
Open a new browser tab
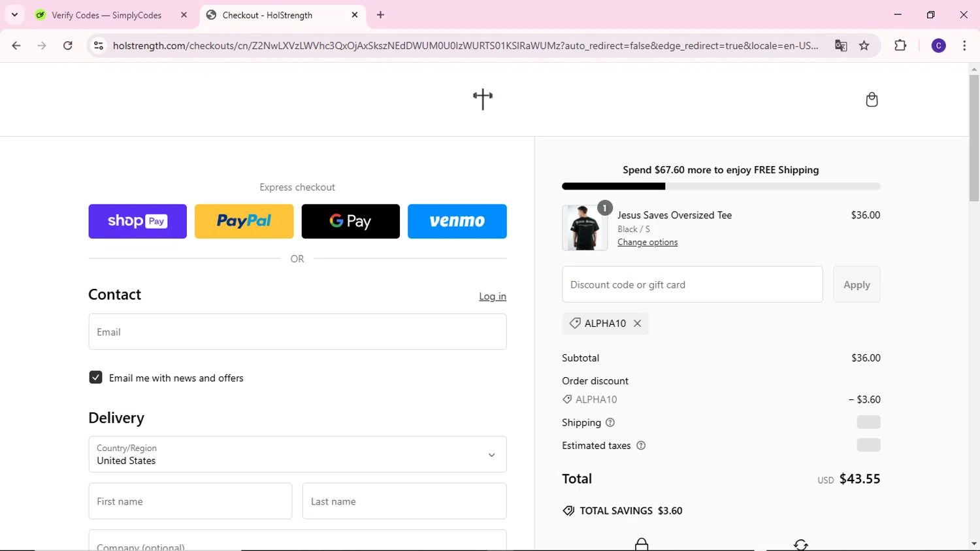(x=381, y=15)
